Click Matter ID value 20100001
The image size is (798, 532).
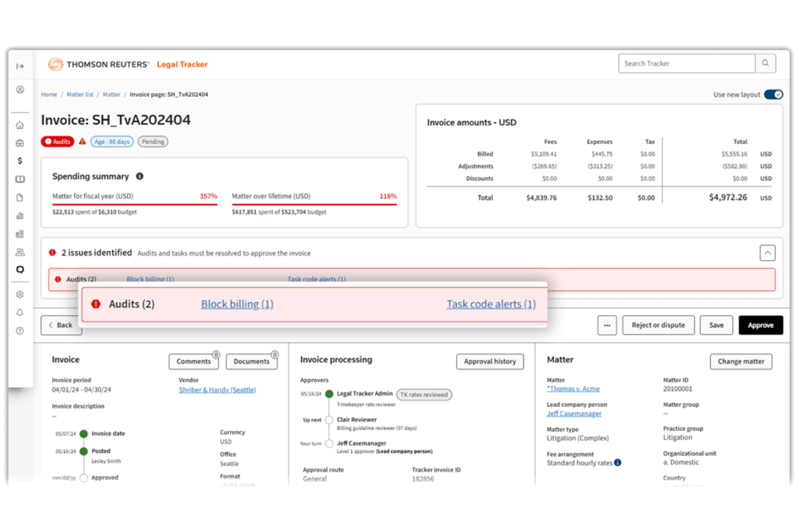click(x=678, y=389)
